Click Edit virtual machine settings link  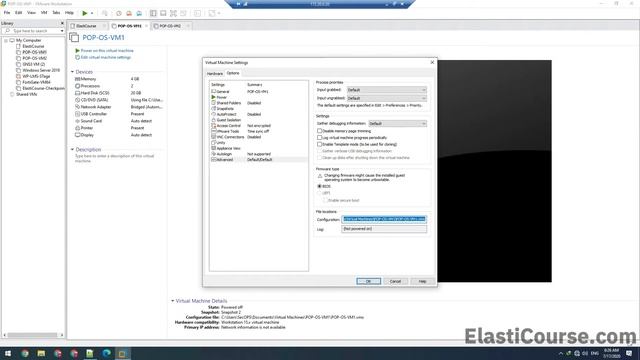pos(106,57)
